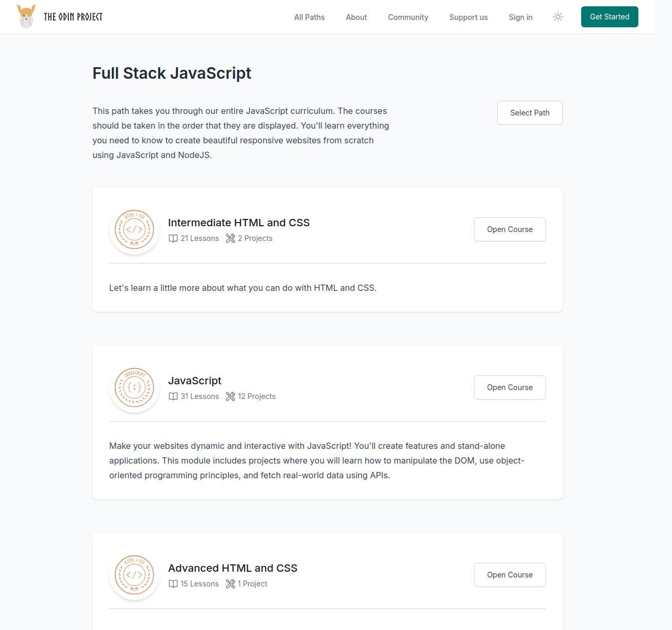
Task: Toggle the light/dark theme sun icon
Action: click(558, 17)
